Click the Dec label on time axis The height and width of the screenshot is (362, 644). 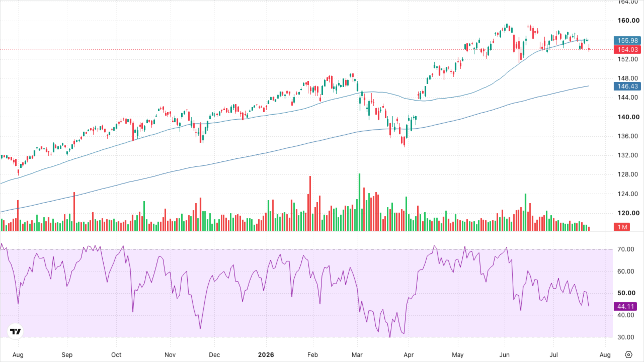coord(214,355)
